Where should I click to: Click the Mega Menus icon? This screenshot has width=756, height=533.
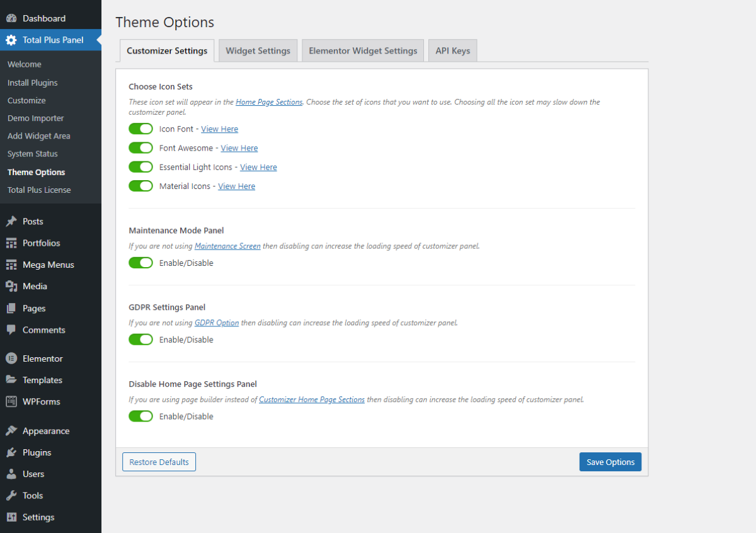coord(11,265)
